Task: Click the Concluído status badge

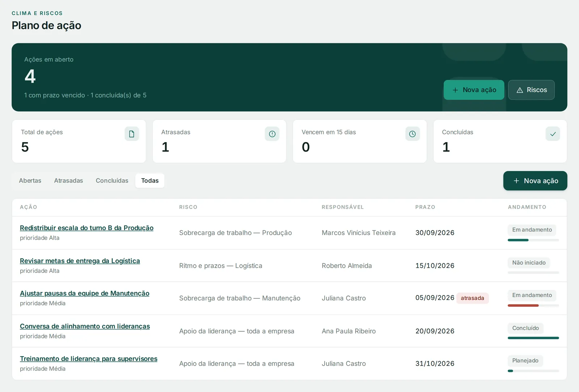Action: pyautogui.click(x=525, y=328)
